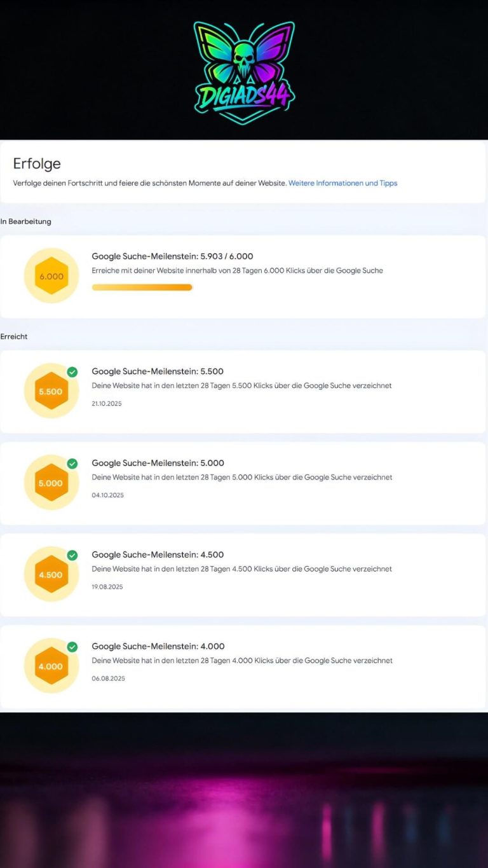
Task: Click the progress bar under the 6.000 milestone
Action: [142, 287]
